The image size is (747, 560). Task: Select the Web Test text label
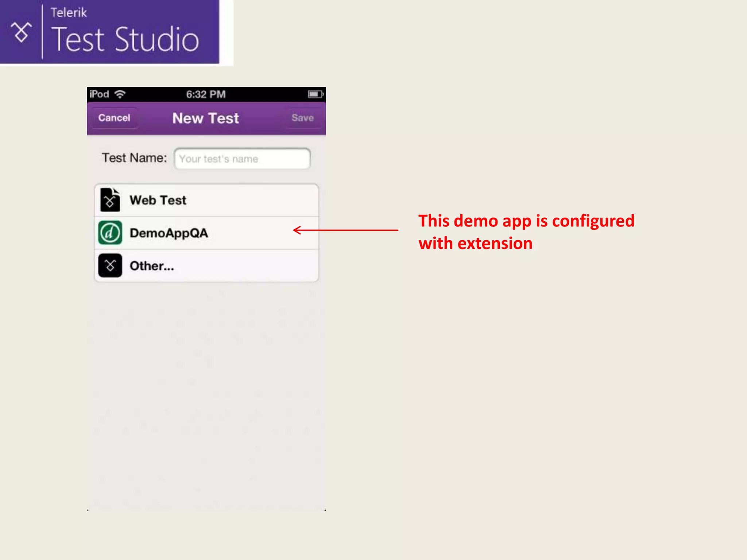coord(158,200)
